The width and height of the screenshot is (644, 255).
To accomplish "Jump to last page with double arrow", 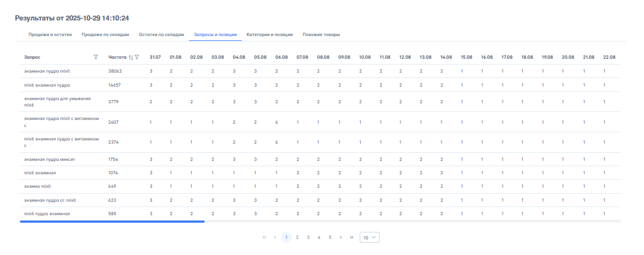I will [352, 237].
